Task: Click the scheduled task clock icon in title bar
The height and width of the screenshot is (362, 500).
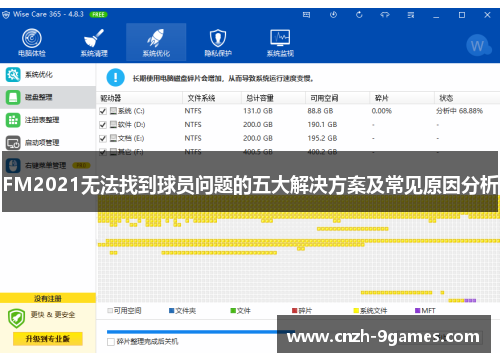Action: click(333, 15)
